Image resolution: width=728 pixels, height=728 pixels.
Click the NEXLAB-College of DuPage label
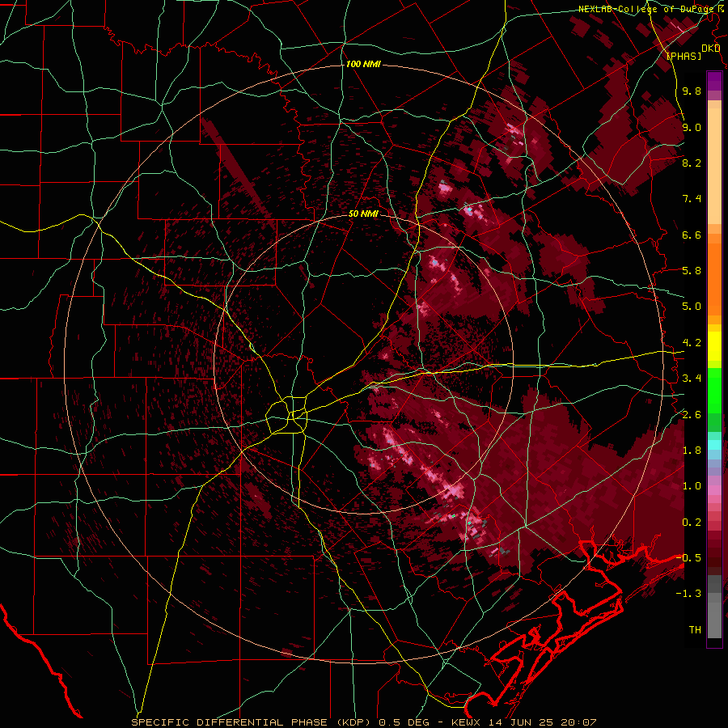648,9
